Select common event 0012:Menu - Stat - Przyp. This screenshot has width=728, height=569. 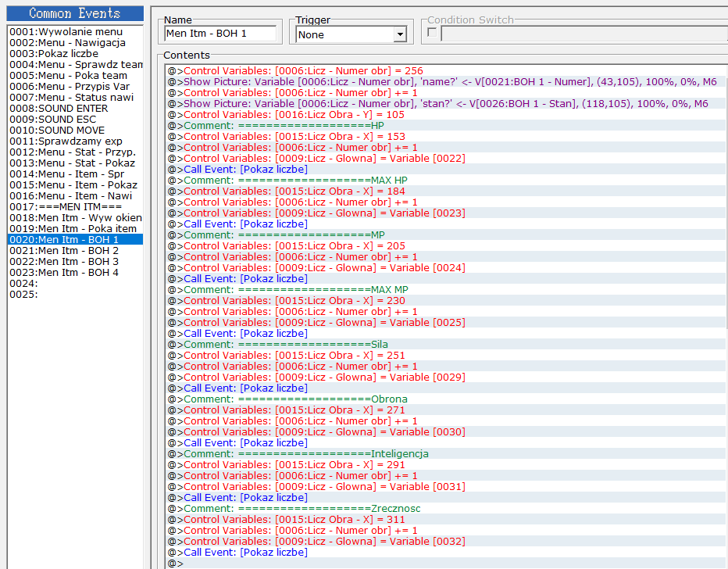pyautogui.click(x=76, y=152)
